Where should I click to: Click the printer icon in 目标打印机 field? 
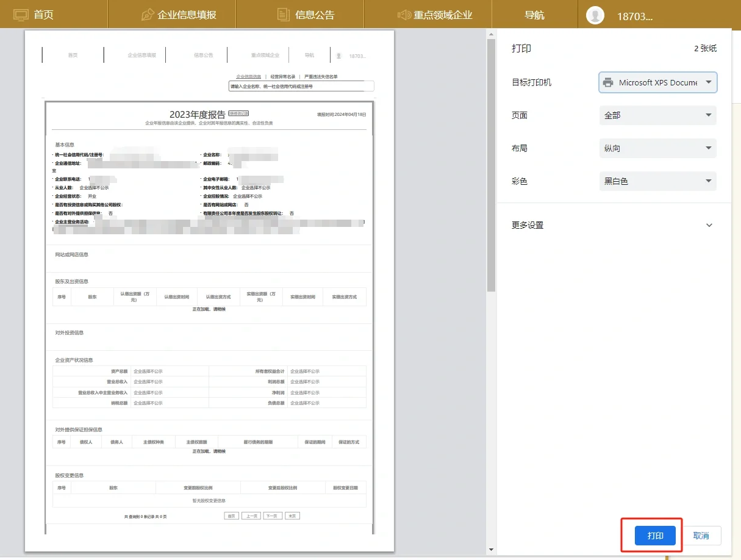tap(608, 82)
